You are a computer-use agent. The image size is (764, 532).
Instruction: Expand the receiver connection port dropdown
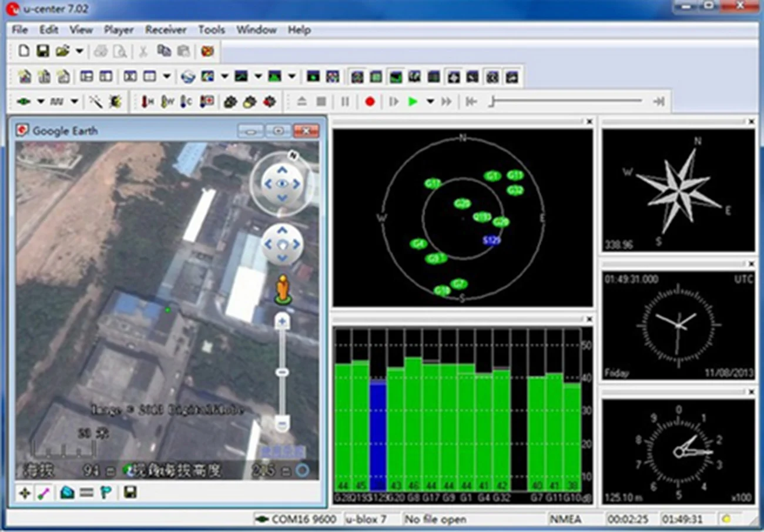[x=41, y=102]
